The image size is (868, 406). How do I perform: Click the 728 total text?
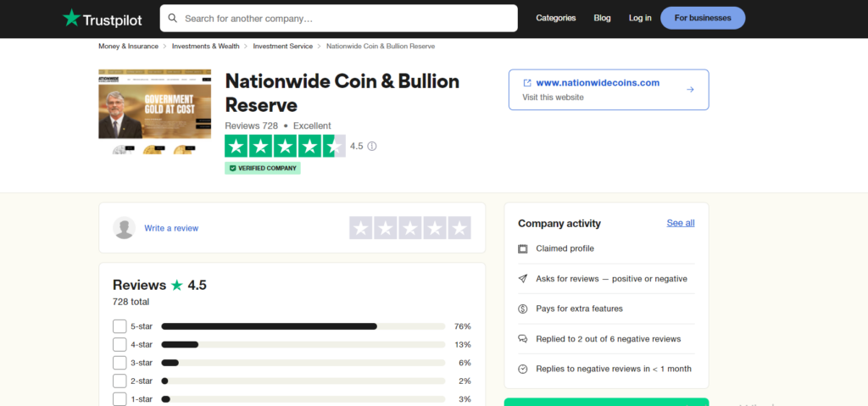(x=131, y=302)
